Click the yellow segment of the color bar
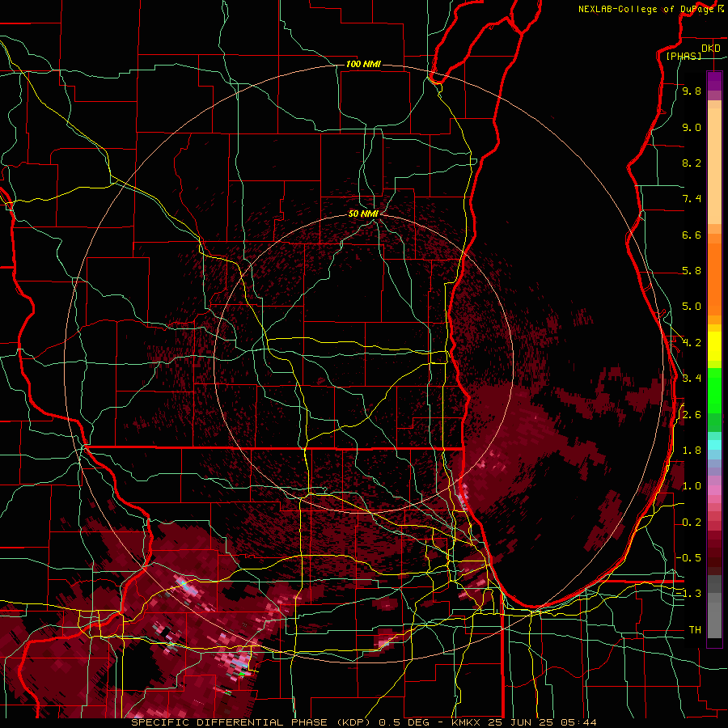The height and width of the screenshot is (728, 728). pyautogui.click(x=714, y=346)
